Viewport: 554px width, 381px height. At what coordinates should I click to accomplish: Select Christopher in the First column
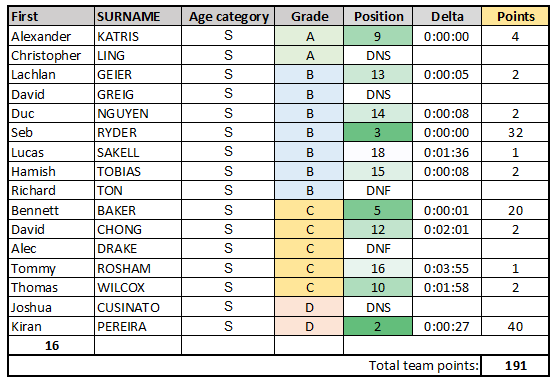pyautogui.click(x=46, y=55)
